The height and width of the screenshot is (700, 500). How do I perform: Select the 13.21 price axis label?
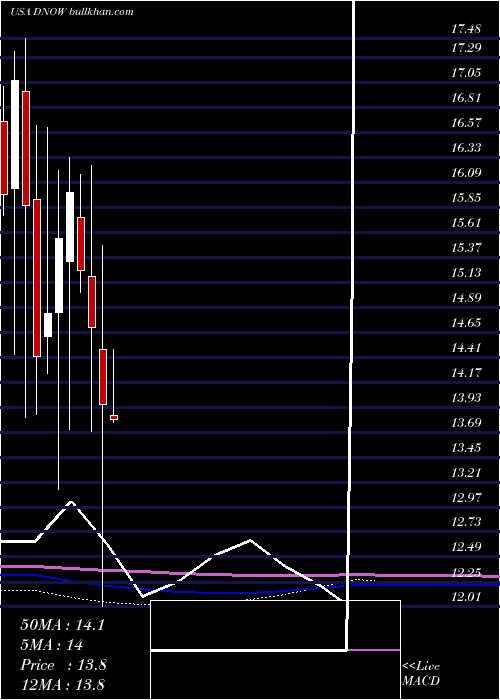coord(466,472)
